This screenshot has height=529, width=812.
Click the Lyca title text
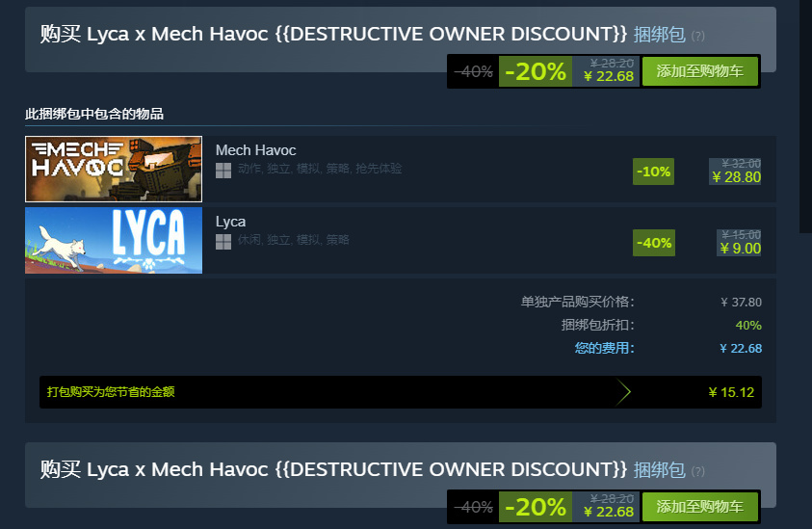pos(230,222)
